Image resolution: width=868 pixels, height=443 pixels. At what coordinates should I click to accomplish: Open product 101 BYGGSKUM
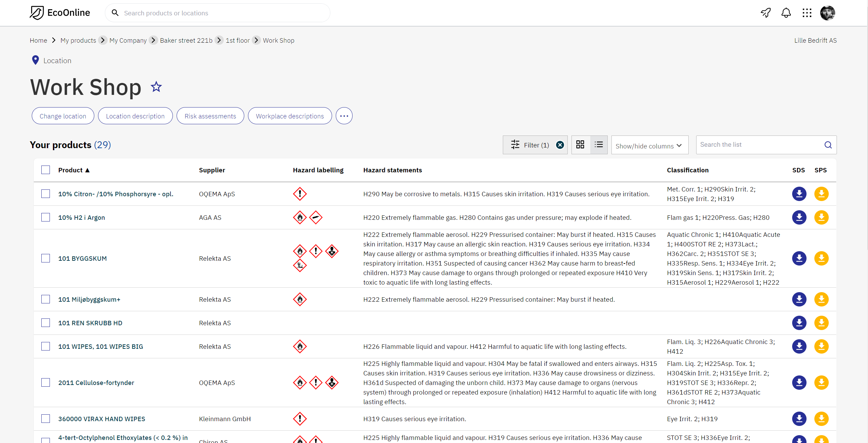coord(82,258)
